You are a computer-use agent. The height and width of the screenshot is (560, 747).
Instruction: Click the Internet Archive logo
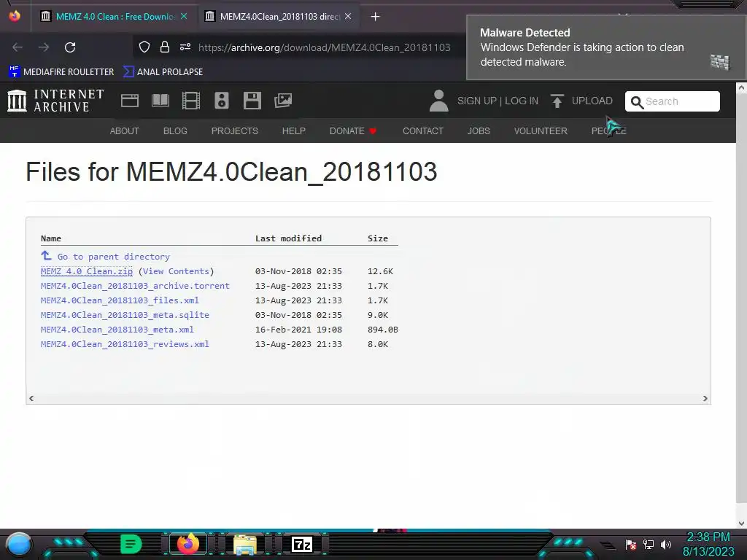(x=55, y=101)
